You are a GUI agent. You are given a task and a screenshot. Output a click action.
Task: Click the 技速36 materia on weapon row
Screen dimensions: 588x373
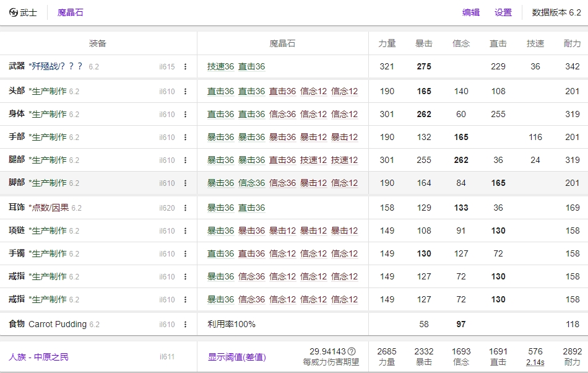pos(220,66)
